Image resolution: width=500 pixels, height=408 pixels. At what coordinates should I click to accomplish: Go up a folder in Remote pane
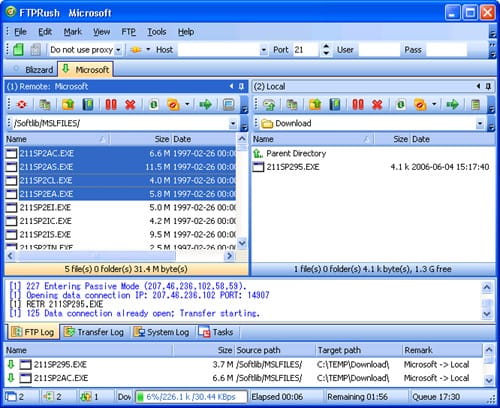coord(68,105)
